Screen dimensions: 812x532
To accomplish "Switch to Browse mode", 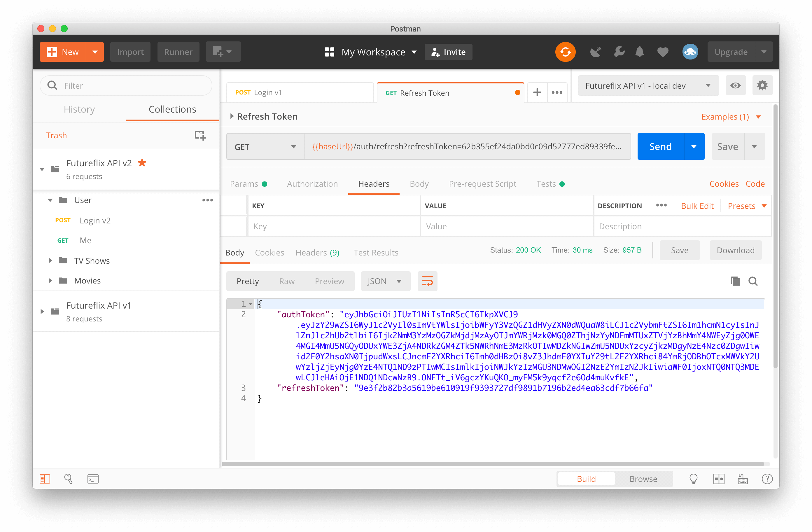I will (643, 479).
